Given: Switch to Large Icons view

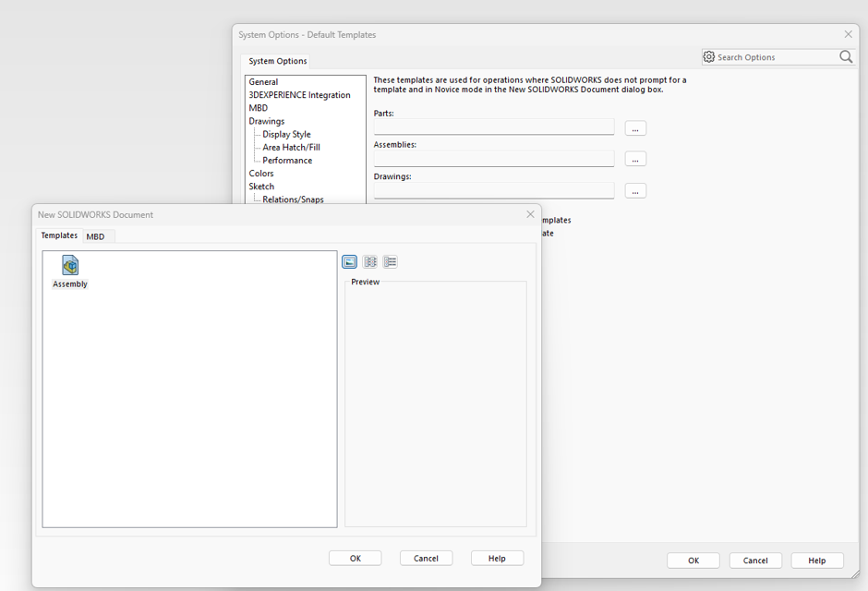Looking at the screenshot, I should [x=349, y=261].
